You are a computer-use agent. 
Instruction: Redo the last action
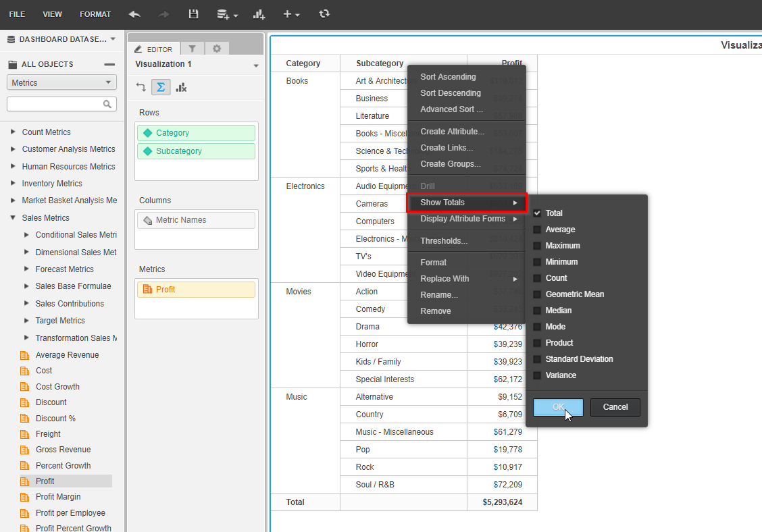coord(163,14)
